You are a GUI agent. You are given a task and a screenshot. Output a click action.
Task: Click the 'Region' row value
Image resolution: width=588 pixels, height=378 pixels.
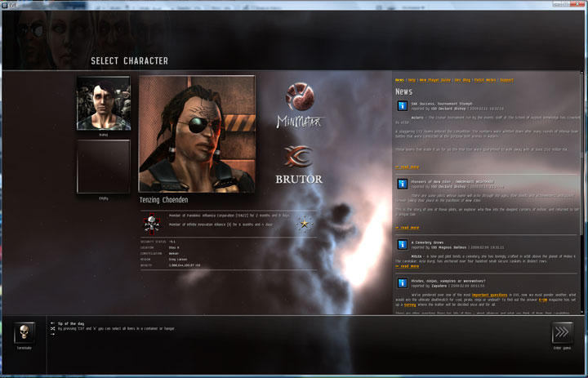point(178,260)
